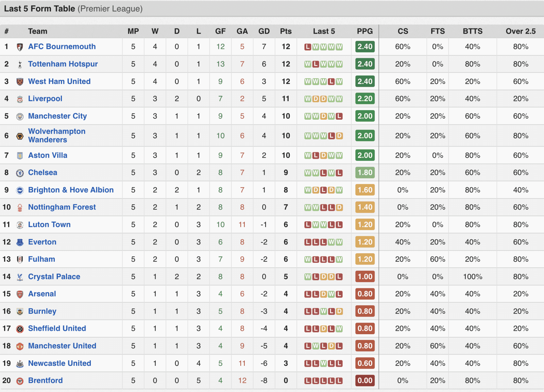Image resolution: width=544 pixels, height=392 pixels.
Task: Click the West Ham United crest icon
Action: click(x=20, y=82)
